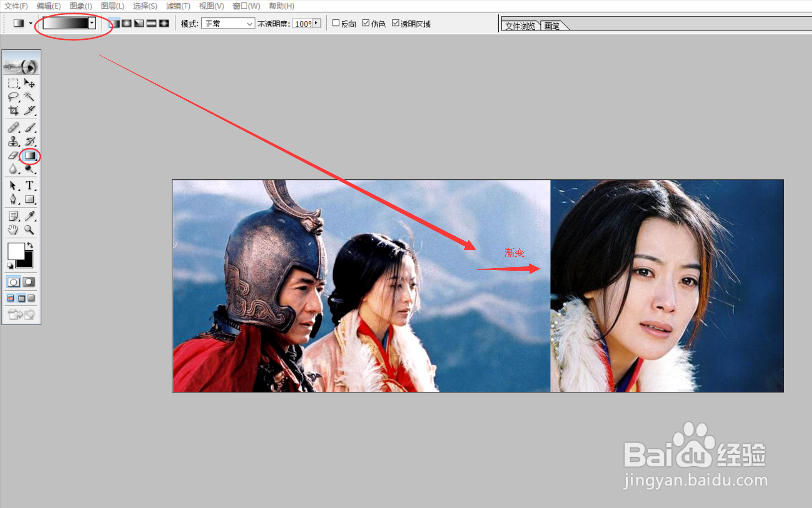The image size is (812, 508).
Task: Jump to ImageReady button
Action: [x=21, y=314]
